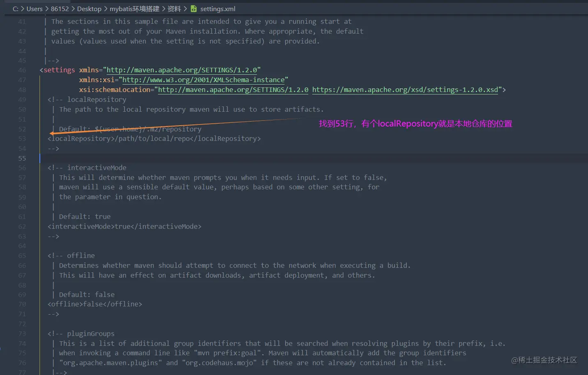Click the empty current line 55
Viewport: 588px width, 375px height.
pyautogui.click(x=314, y=159)
